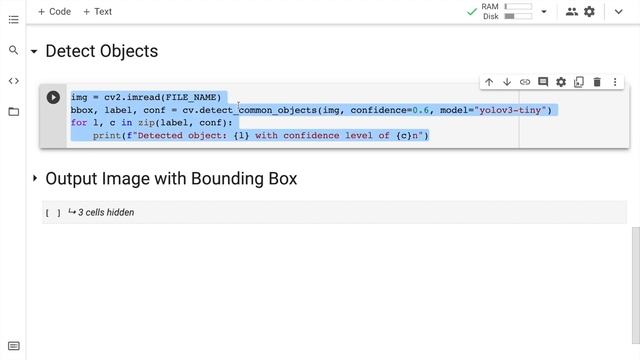640x360 pixels.
Task: Open the command palette keyboard icon
Action: [x=13, y=346]
